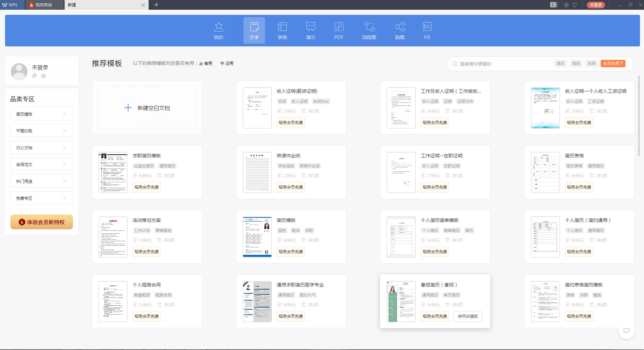Add a new tab with the plus icon

[156, 5]
